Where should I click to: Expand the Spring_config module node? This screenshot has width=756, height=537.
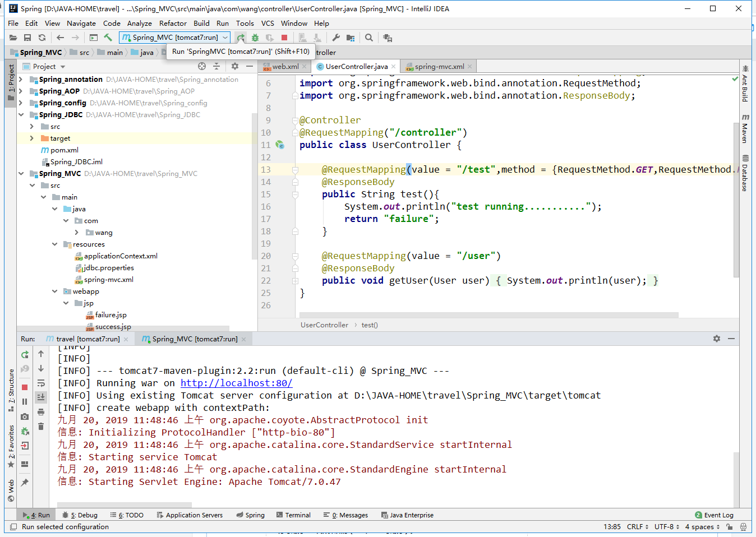click(21, 103)
